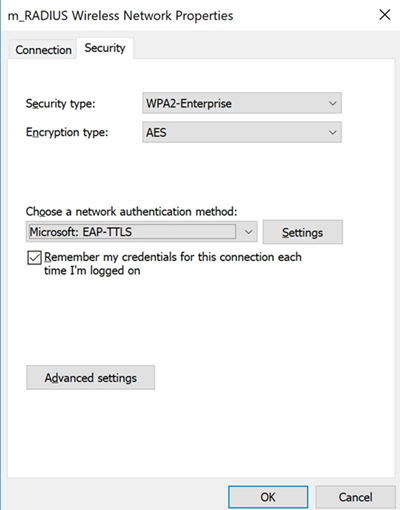Open the Security type WPA2-Enterprise combo box
400x510 pixels.
tap(242, 103)
